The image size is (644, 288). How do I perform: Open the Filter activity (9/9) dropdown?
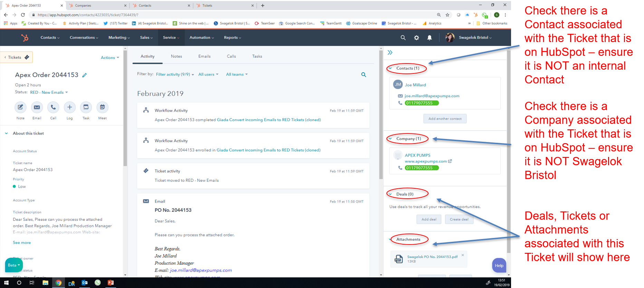(175, 75)
